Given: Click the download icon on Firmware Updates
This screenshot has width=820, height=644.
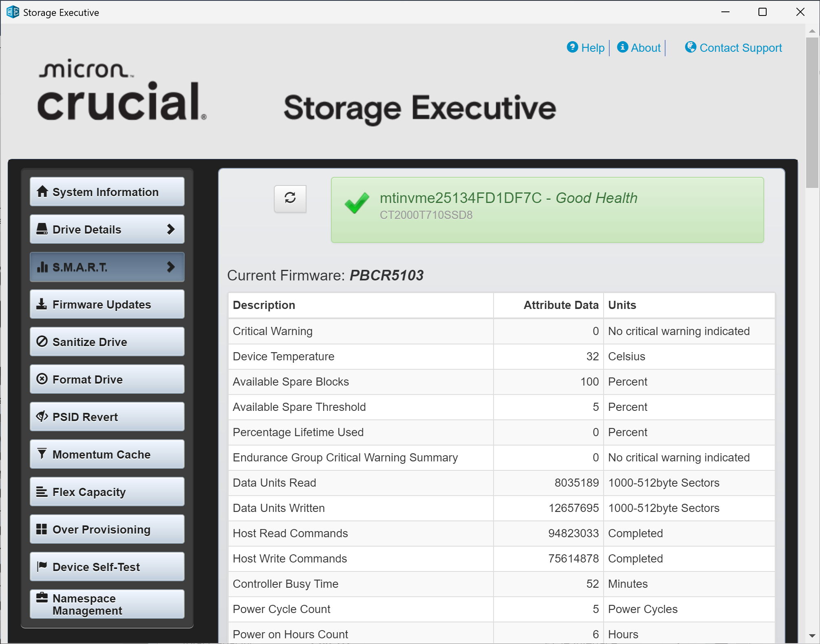Looking at the screenshot, I should coord(42,304).
